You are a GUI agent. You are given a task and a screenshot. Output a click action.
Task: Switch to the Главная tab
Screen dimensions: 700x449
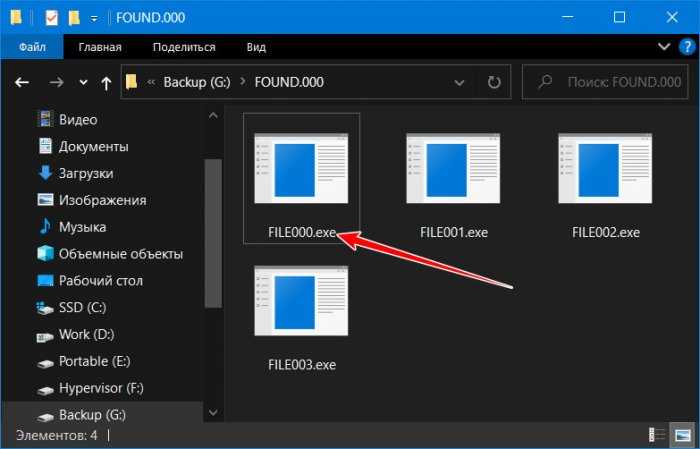point(100,47)
